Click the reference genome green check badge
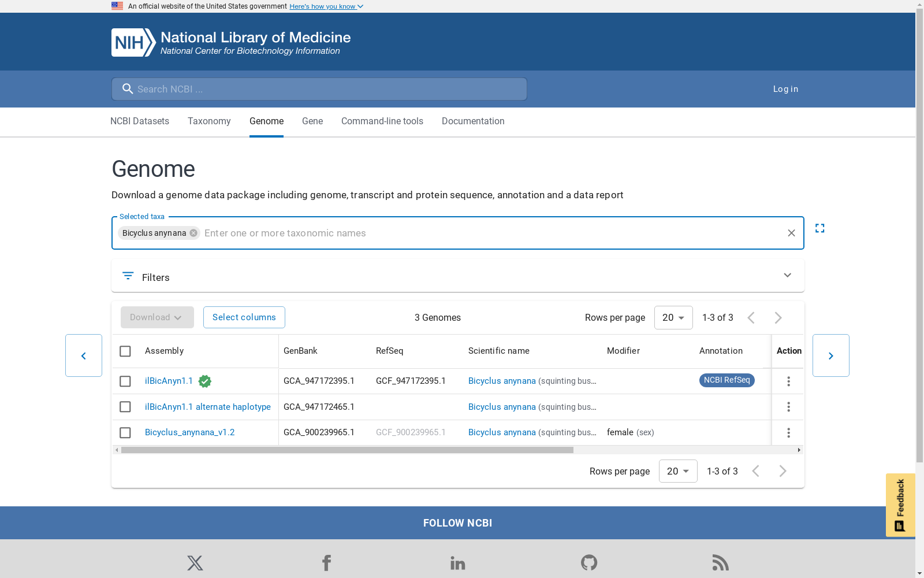Viewport: 924px width, 578px height. point(204,381)
